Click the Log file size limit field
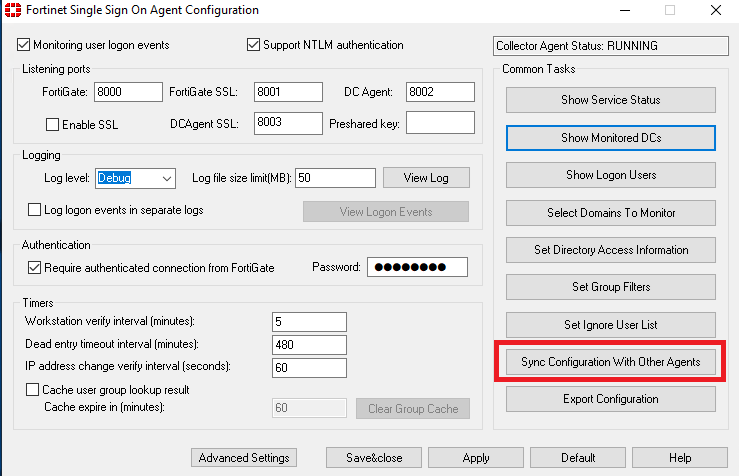This screenshot has height=476, width=739. pos(336,178)
